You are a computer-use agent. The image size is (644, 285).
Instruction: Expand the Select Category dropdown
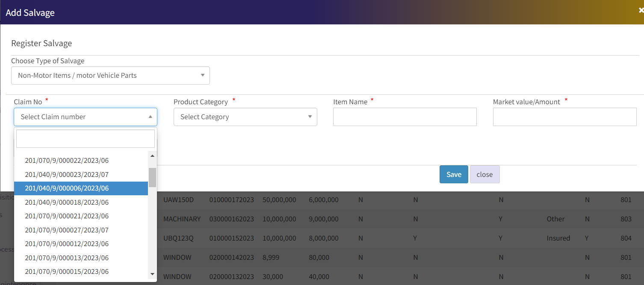click(245, 117)
